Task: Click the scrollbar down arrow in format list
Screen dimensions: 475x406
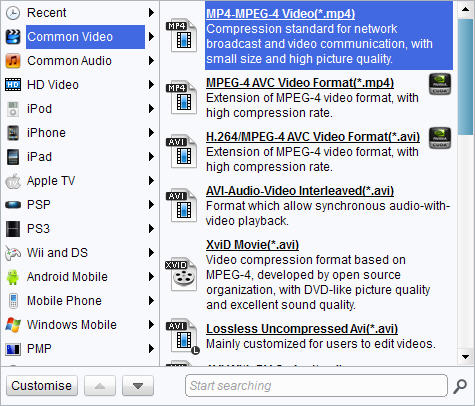Action: (x=466, y=357)
